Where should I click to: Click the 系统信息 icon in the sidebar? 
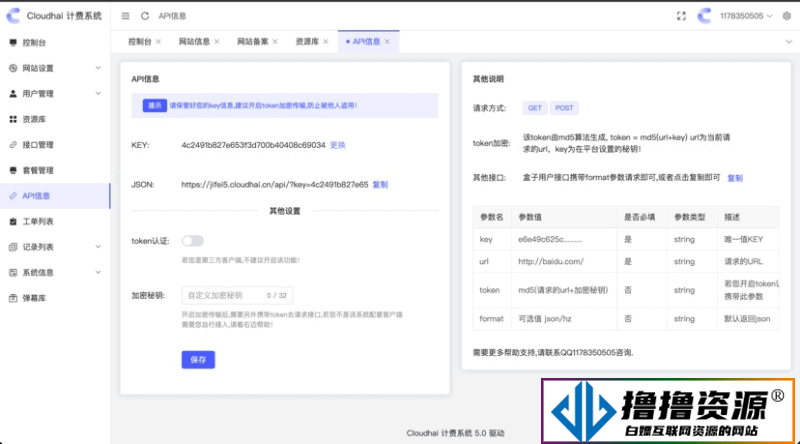click(x=13, y=272)
